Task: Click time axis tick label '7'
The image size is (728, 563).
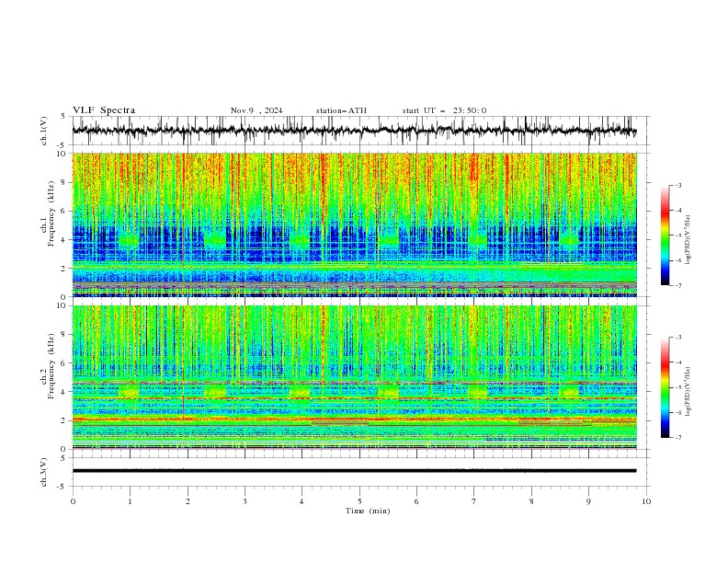Action: tap(473, 501)
